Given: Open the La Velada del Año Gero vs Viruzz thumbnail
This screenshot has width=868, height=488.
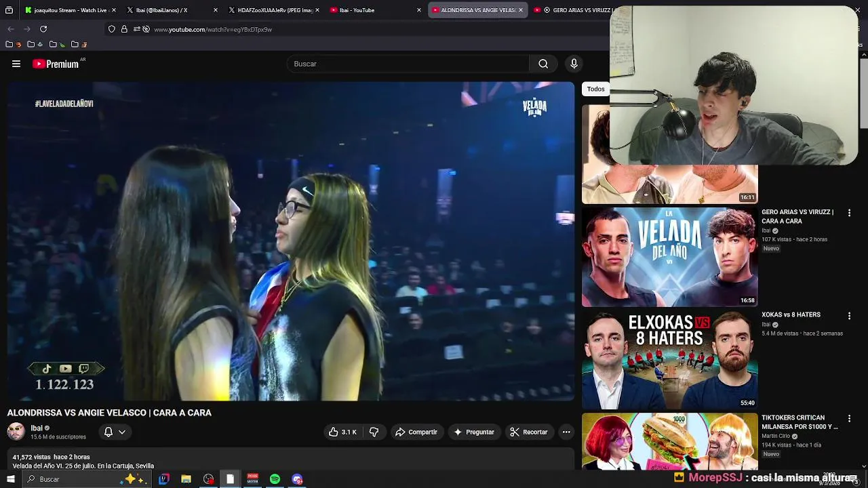Looking at the screenshot, I should pyautogui.click(x=670, y=257).
